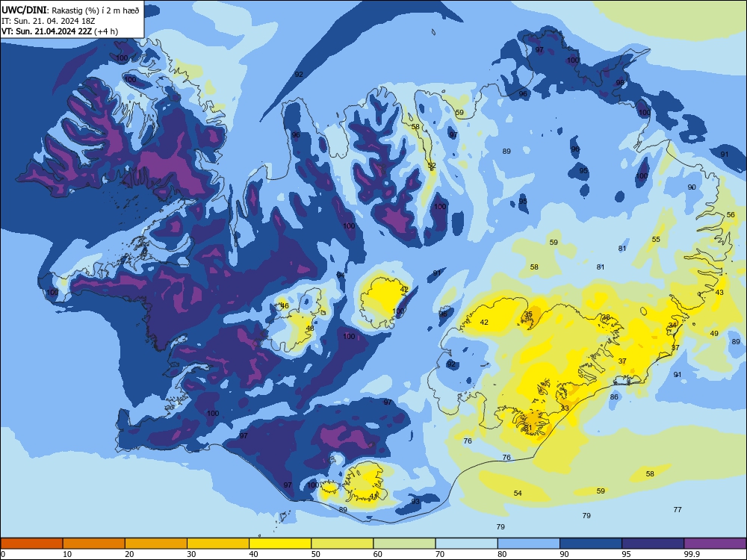The height and width of the screenshot is (560, 747).
Task: Click the map value '98' in the northeast
Action: click(620, 82)
